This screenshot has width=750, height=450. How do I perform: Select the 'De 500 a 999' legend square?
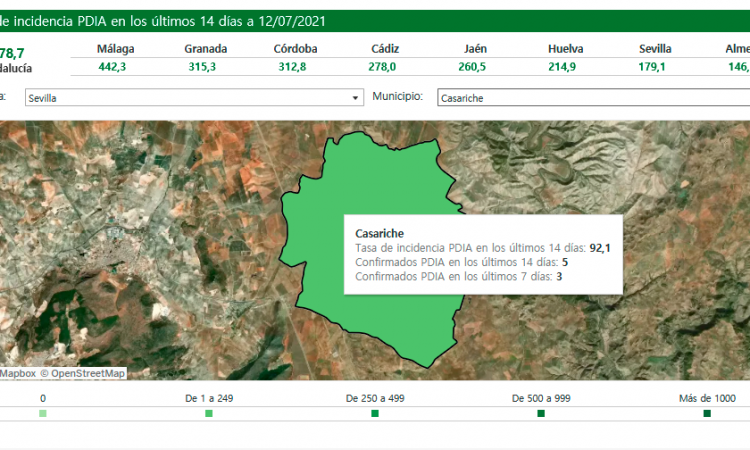[x=541, y=413]
